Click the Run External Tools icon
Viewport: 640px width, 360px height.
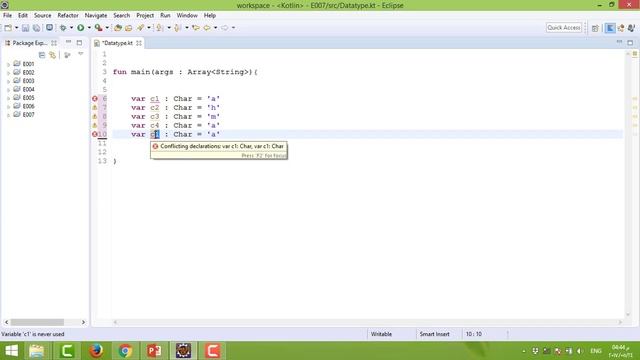pos(98,28)
